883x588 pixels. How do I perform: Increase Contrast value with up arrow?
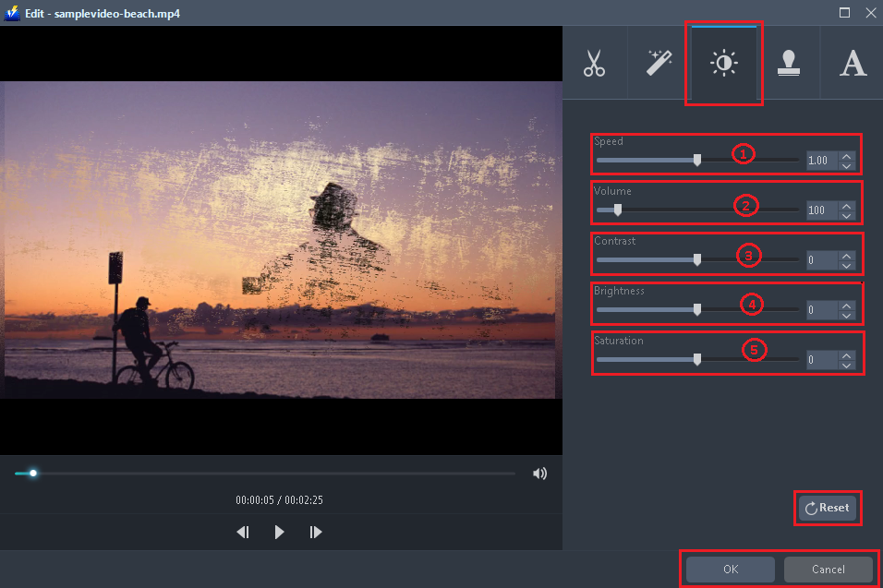(x=846, y=256)
